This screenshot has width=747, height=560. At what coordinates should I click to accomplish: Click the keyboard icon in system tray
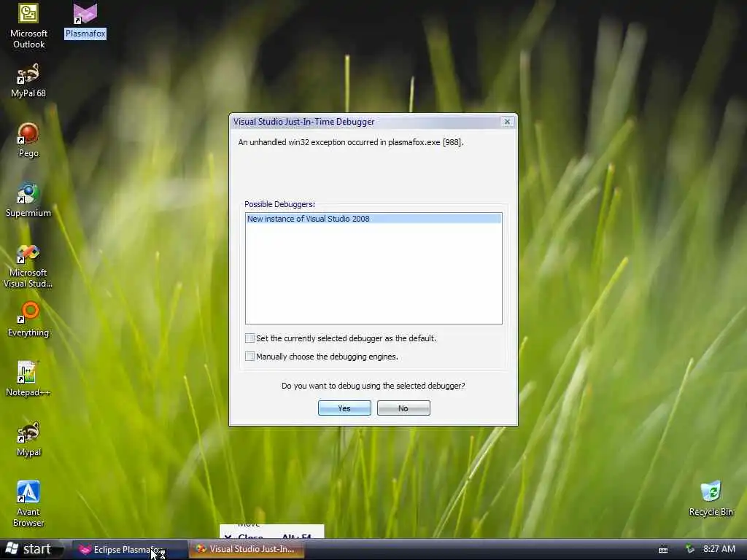coord(662,550)
